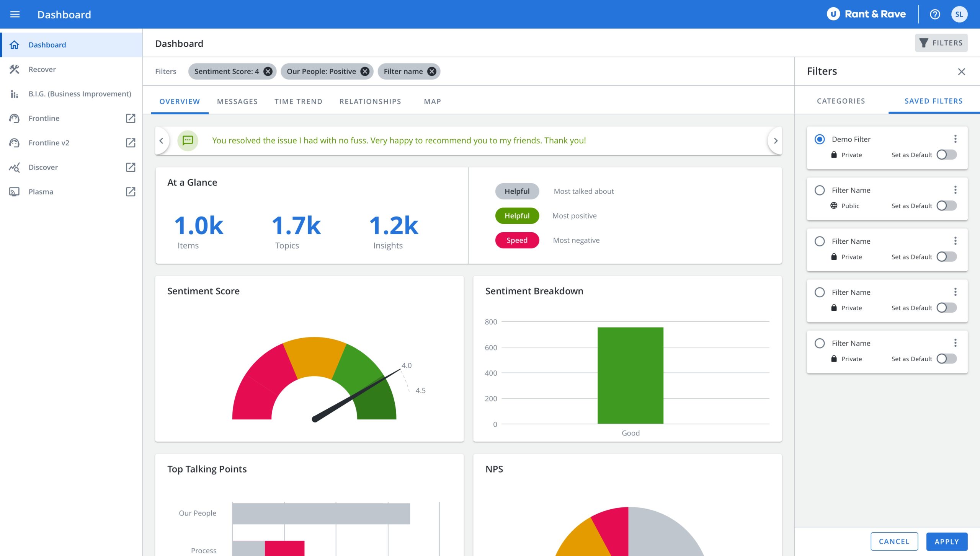Screen dimensions: 980x556
Task: Click the globe icon next to Public
Action: coord(834,205)
